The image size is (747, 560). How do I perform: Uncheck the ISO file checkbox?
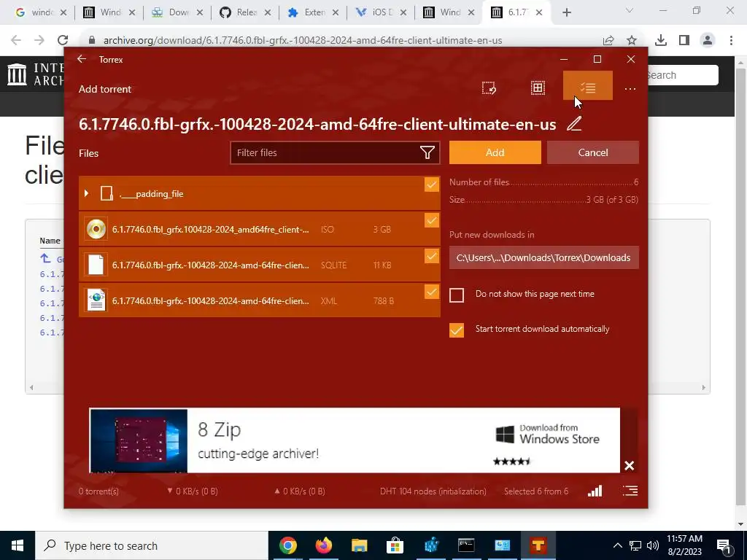432,220
